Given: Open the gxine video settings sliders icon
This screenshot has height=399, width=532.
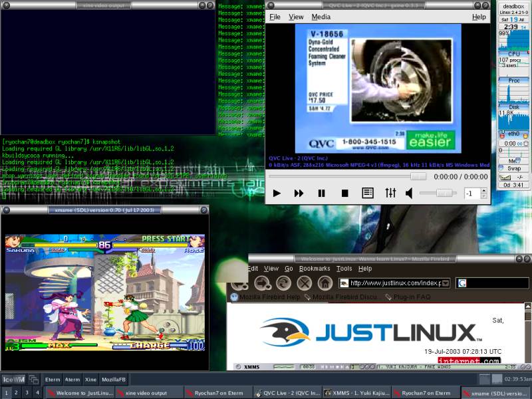Looking at the screenshot, I should click(390, 193).
